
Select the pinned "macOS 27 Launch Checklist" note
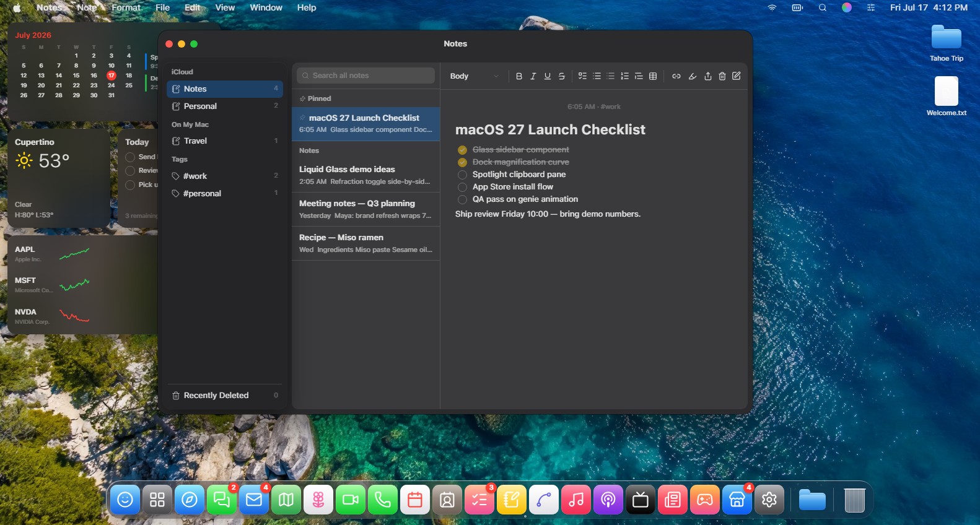point(366,124)
